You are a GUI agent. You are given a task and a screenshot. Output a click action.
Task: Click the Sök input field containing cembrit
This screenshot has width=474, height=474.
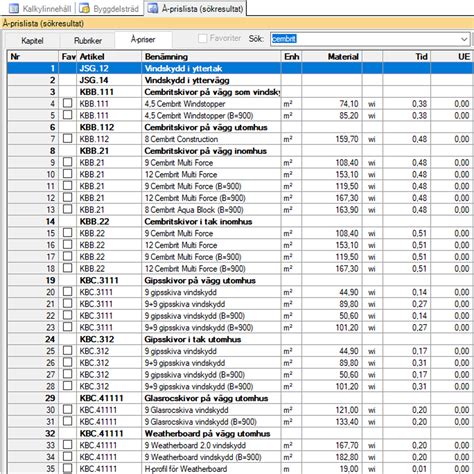(365, 39)
